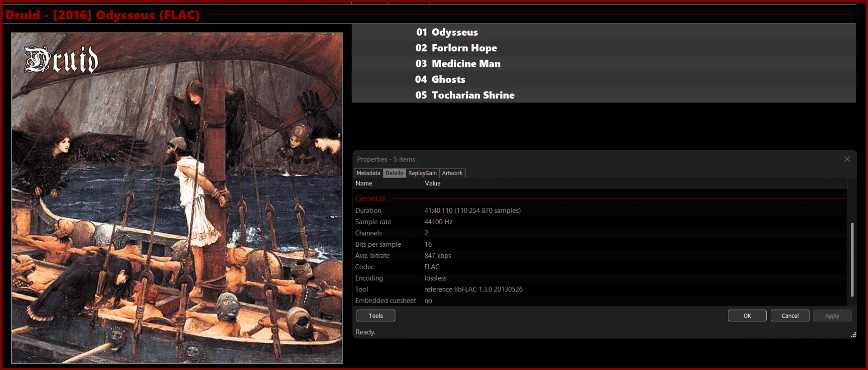Click the Tools button
The width and height of the screenshot is (868, 370).
(x=376, y=316)
